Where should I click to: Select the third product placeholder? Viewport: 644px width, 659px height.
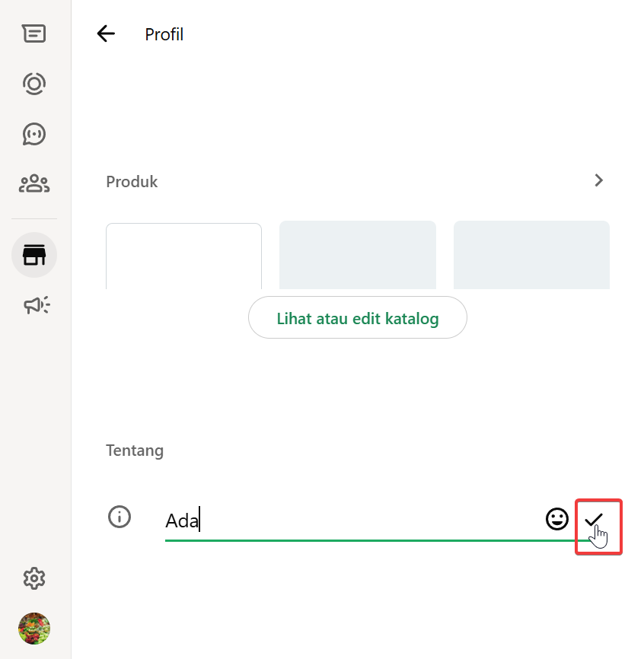[531, 255]
